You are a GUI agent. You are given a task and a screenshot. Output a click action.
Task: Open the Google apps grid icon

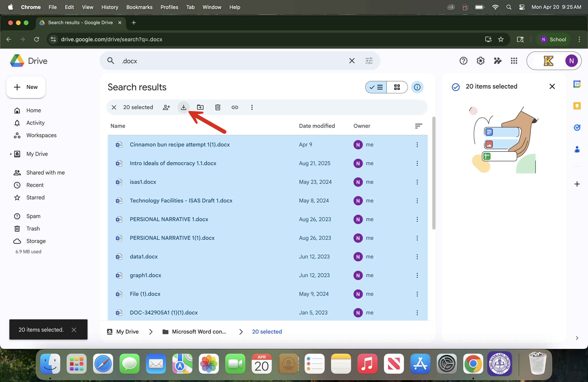[x=514, y=61]
